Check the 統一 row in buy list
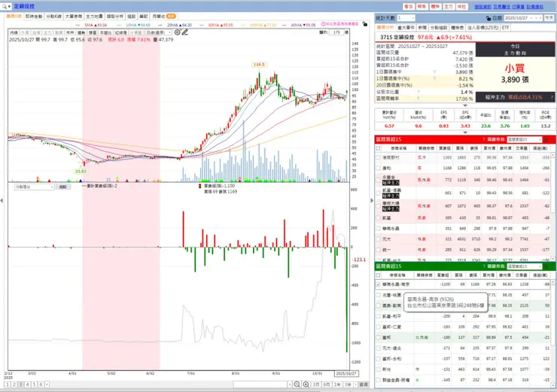The height and width of the screenshot is (392, 557). coord(378,250)
